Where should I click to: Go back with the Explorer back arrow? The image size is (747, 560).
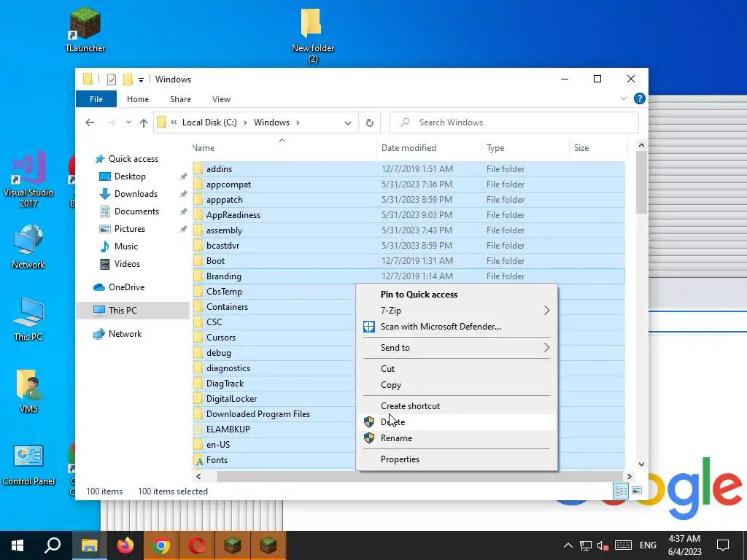(x=90, y=122)
